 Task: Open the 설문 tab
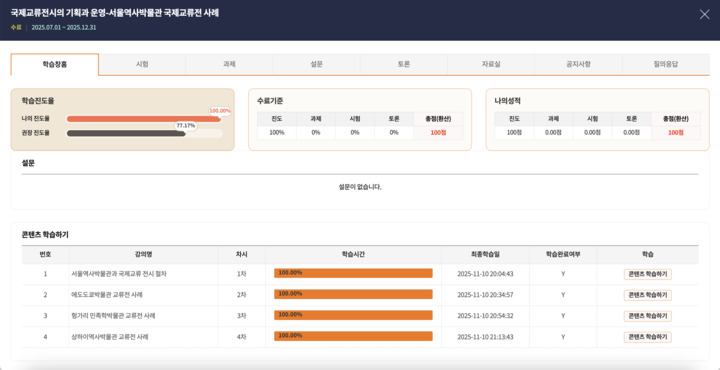(316, 65)
